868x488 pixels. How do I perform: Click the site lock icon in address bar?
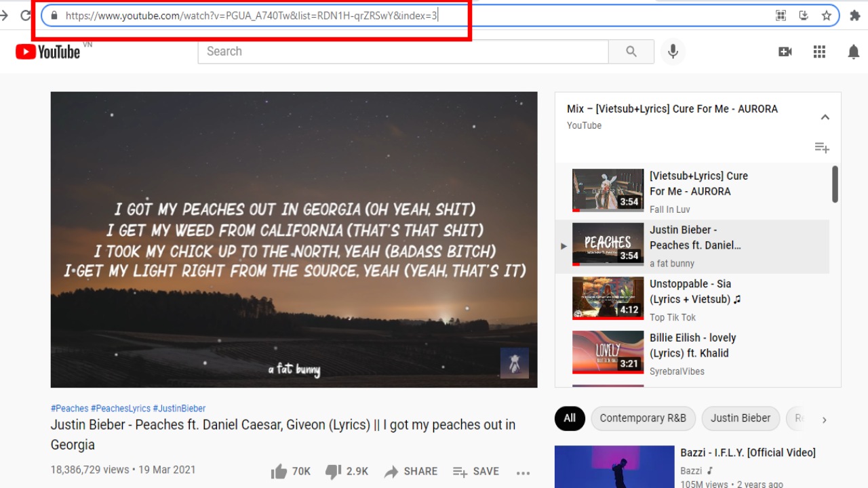[55, 15]
